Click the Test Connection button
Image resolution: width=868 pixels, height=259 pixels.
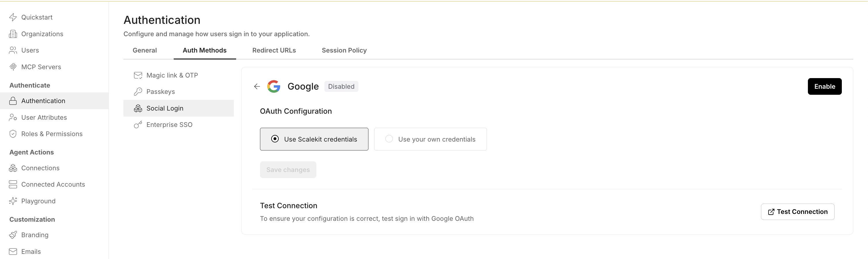[x=798, y=212]
